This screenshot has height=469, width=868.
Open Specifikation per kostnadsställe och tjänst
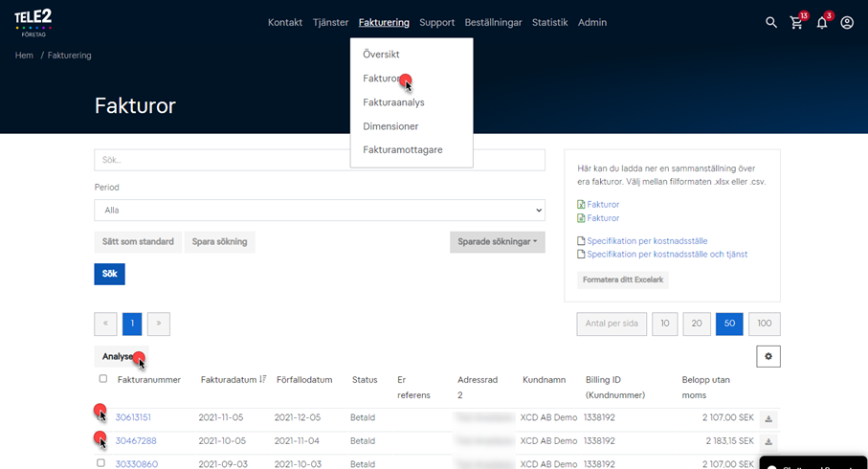tap(667, 255)
